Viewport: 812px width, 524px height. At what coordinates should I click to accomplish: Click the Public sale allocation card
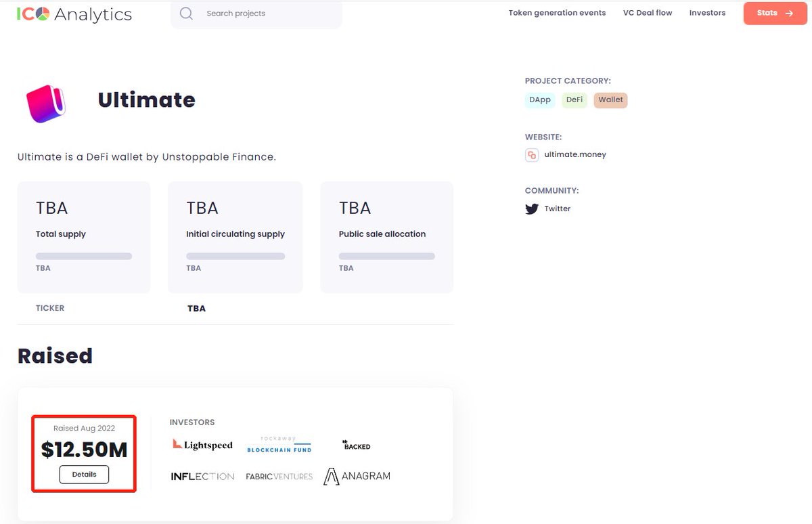pos(387,237)
